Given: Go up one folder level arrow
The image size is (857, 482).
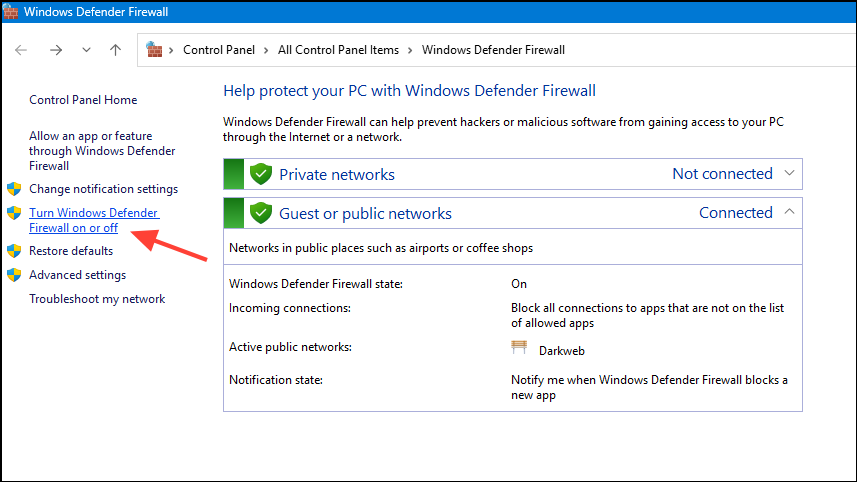Looking at the screenshot, I should click(x=115, y=50).
